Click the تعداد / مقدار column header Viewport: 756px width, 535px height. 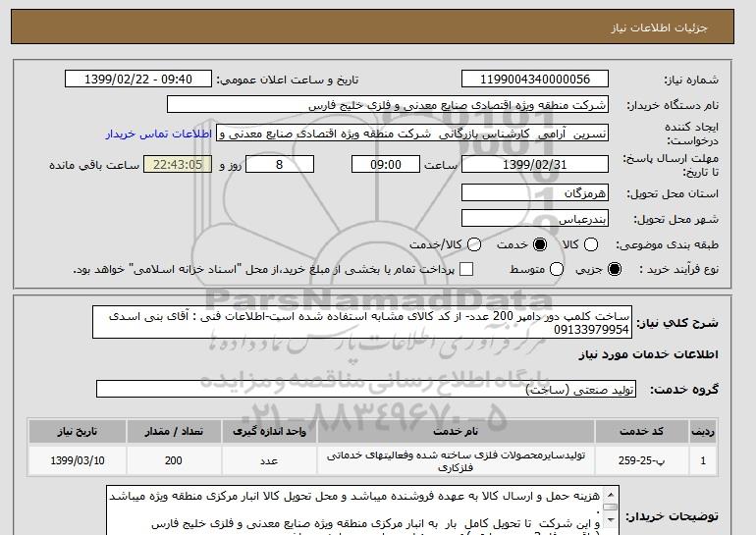174,431
